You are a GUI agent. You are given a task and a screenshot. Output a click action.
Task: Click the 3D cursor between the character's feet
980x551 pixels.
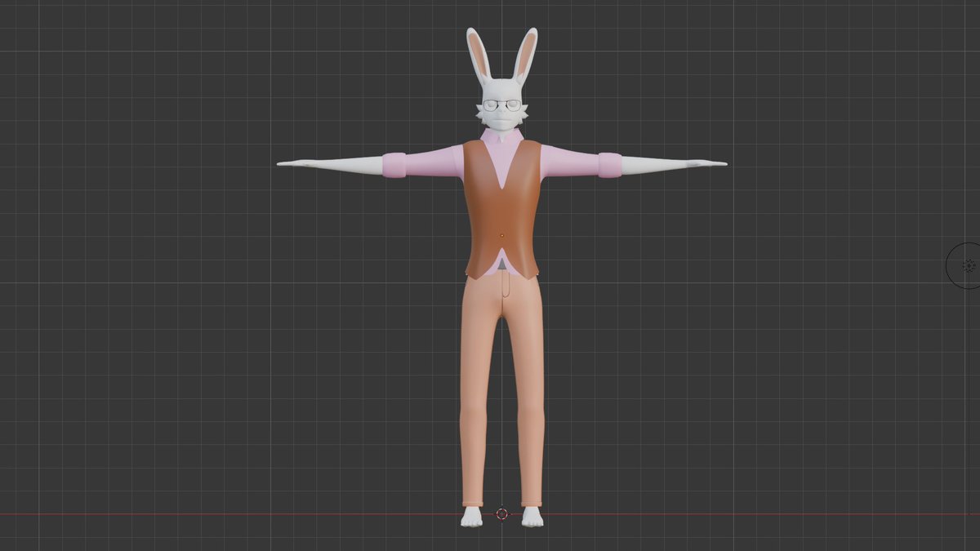tap(502, 514)
